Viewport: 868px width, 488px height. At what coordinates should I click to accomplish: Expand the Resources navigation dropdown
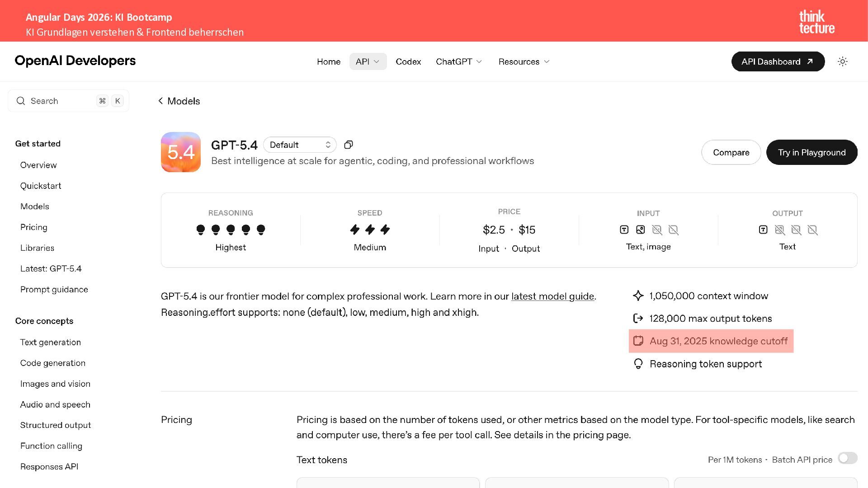524,61
